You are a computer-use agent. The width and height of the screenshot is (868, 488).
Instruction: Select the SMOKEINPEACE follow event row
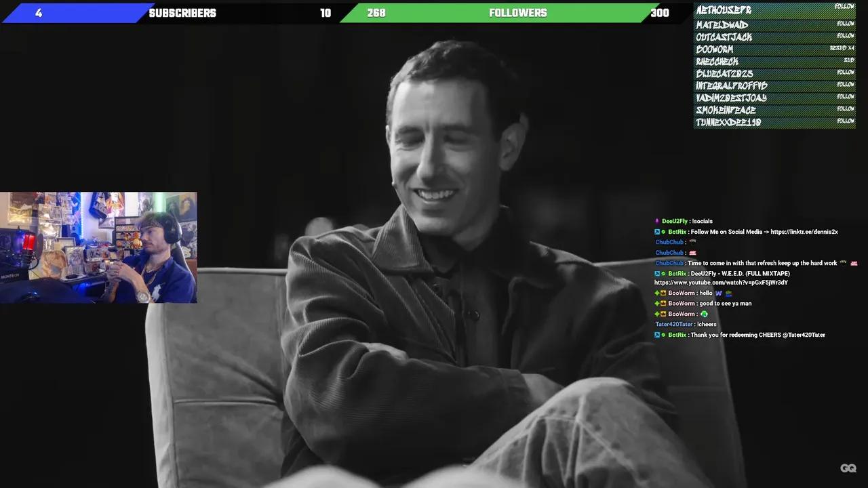click(775, 110)
